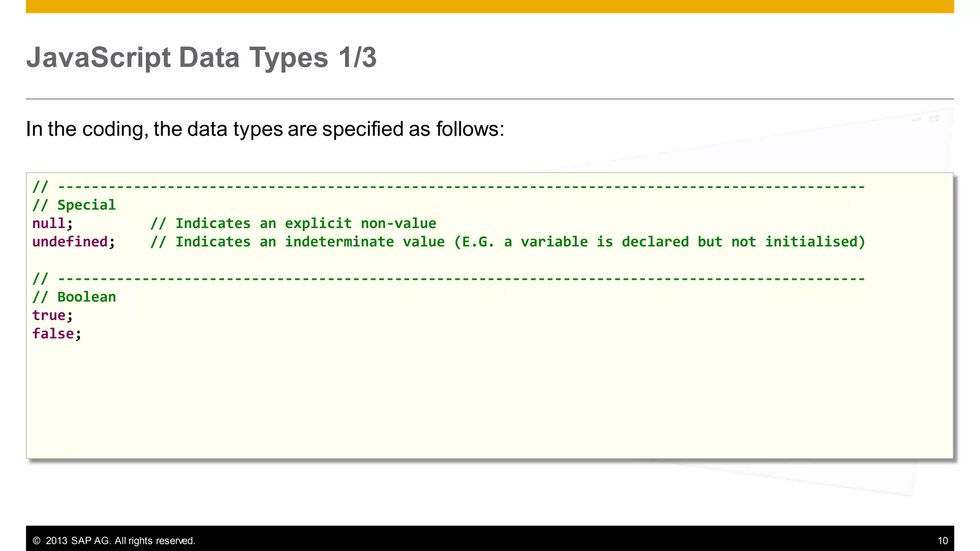
Task: Click the 'false;' keyword in the code
Action: coord(57,333)
